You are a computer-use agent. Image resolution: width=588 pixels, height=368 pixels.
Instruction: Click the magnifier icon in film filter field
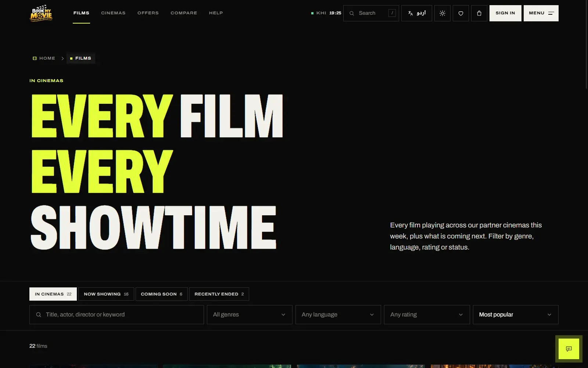39,315
